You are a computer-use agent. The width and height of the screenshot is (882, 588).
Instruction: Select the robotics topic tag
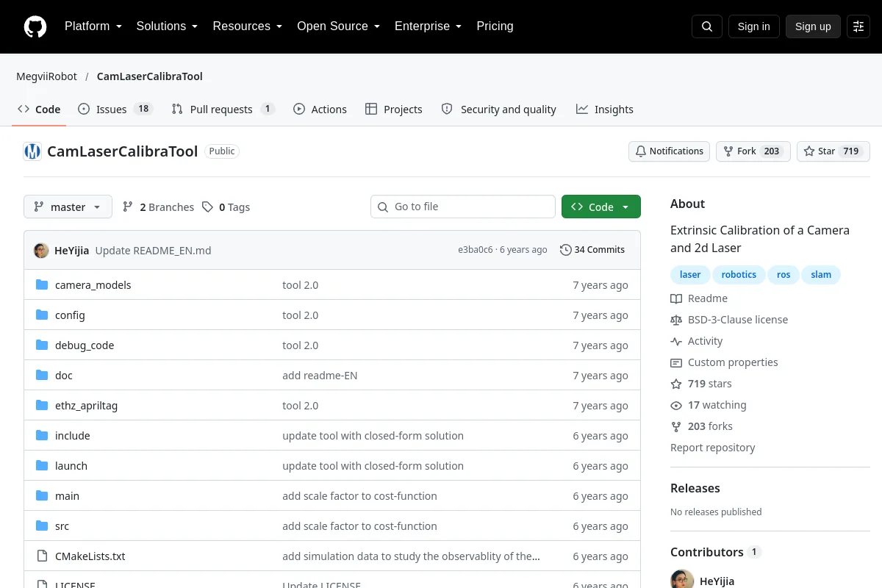pyautogui.click(x=739, y=275)
